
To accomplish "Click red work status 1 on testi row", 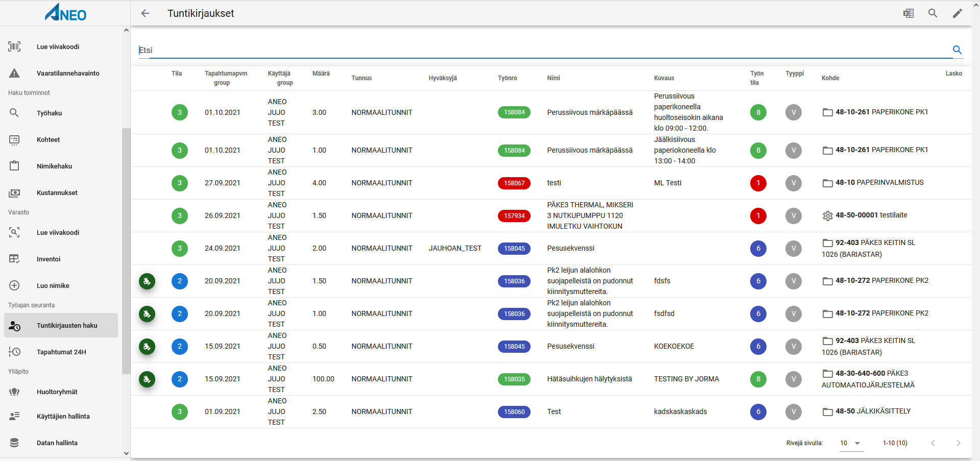I will [758, 183].
